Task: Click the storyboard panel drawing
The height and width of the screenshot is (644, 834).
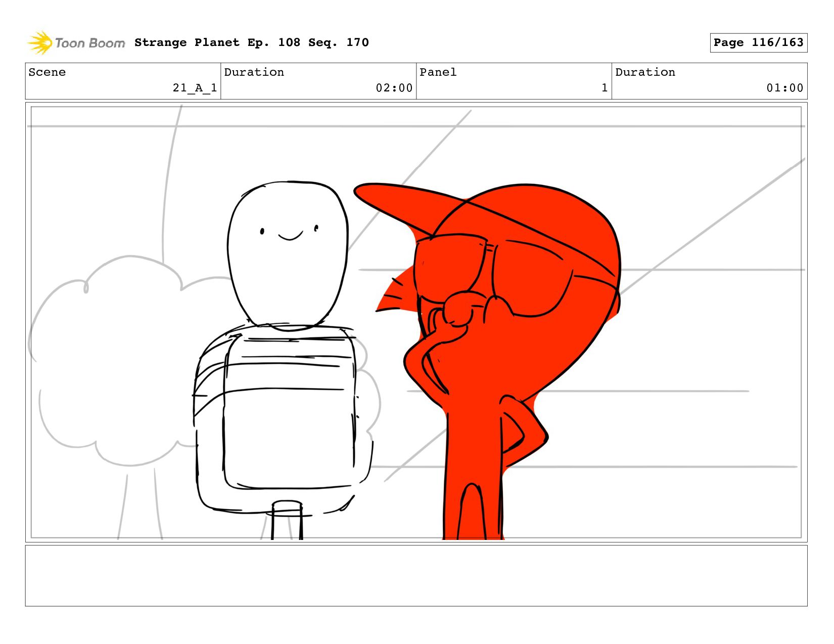Action: [x=416, y=322]
